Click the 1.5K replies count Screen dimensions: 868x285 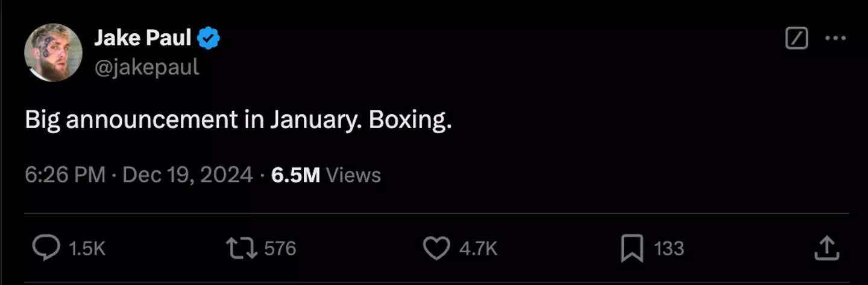click(x=87, y=248)
